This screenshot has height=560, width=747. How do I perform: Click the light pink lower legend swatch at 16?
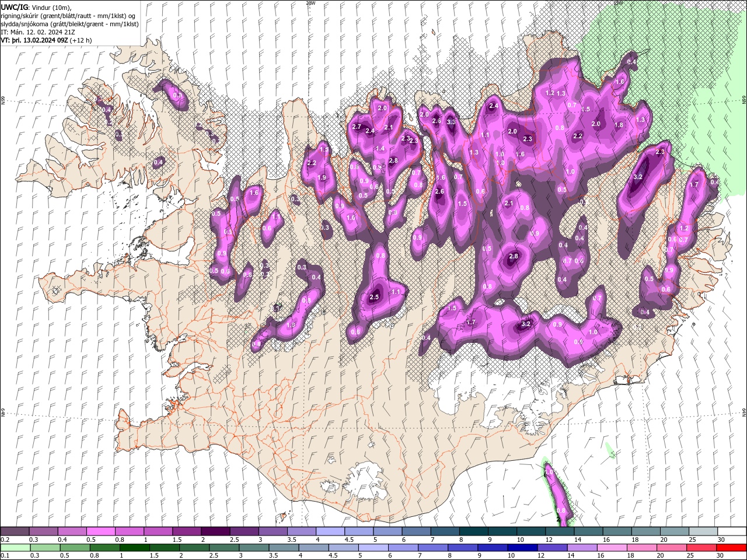tap(612, 548)
